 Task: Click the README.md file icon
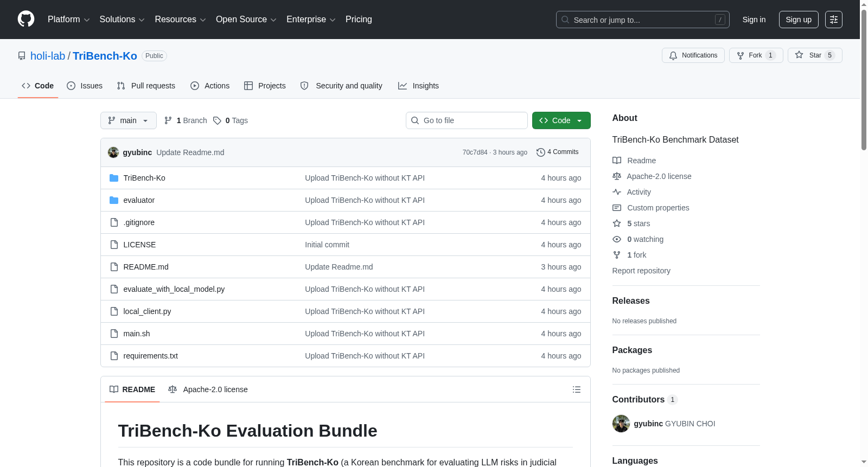pyautogui.click(x=114, y=267)
